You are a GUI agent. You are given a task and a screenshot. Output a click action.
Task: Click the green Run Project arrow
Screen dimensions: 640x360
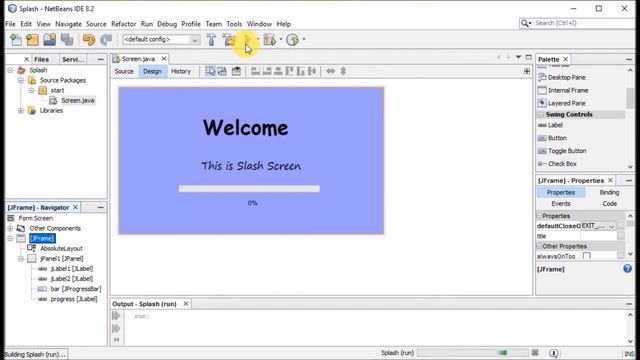[x=248, y=40]
